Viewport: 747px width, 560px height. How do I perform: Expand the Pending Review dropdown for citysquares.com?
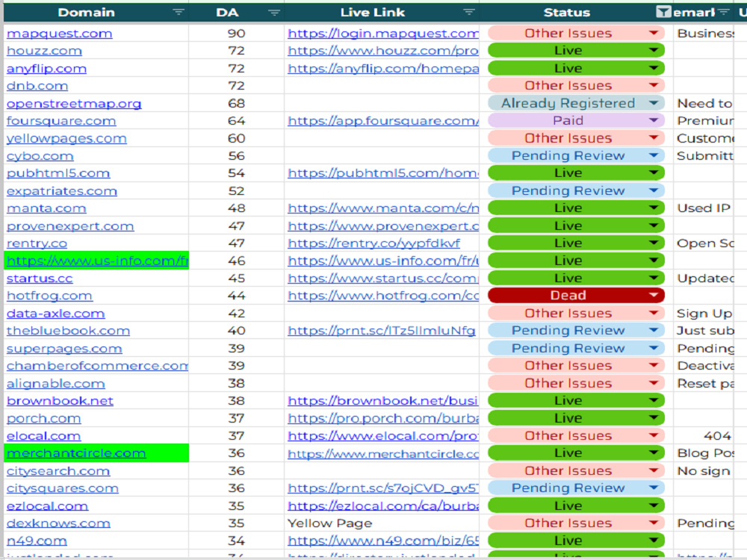coord(654,488)
